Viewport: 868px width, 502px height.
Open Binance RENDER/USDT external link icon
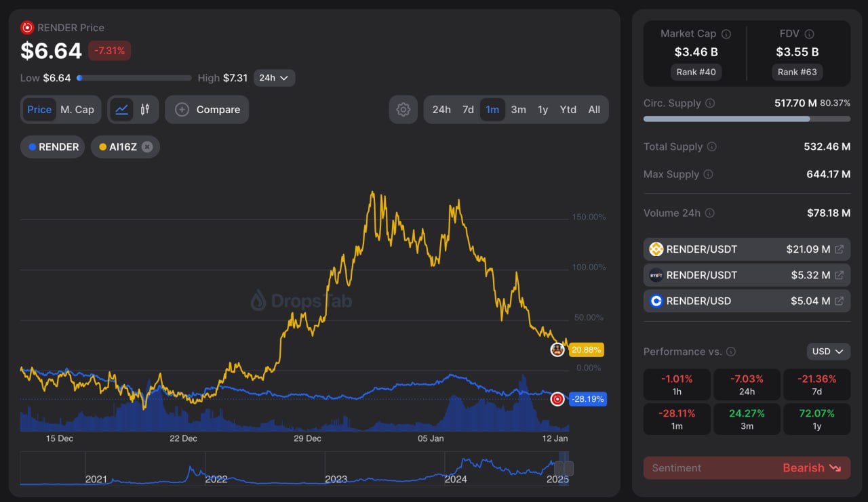(x=839, y=249)
